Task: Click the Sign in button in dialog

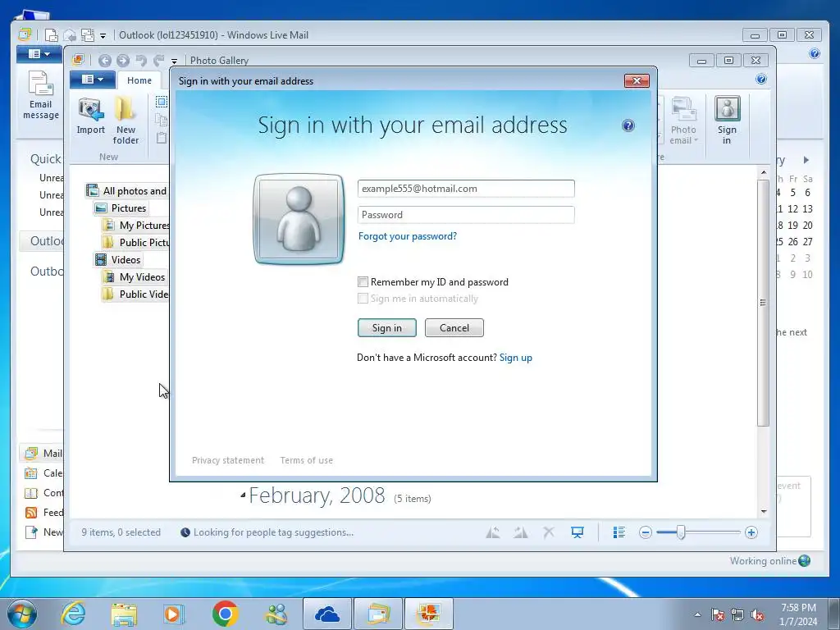Action: (387, 328)
